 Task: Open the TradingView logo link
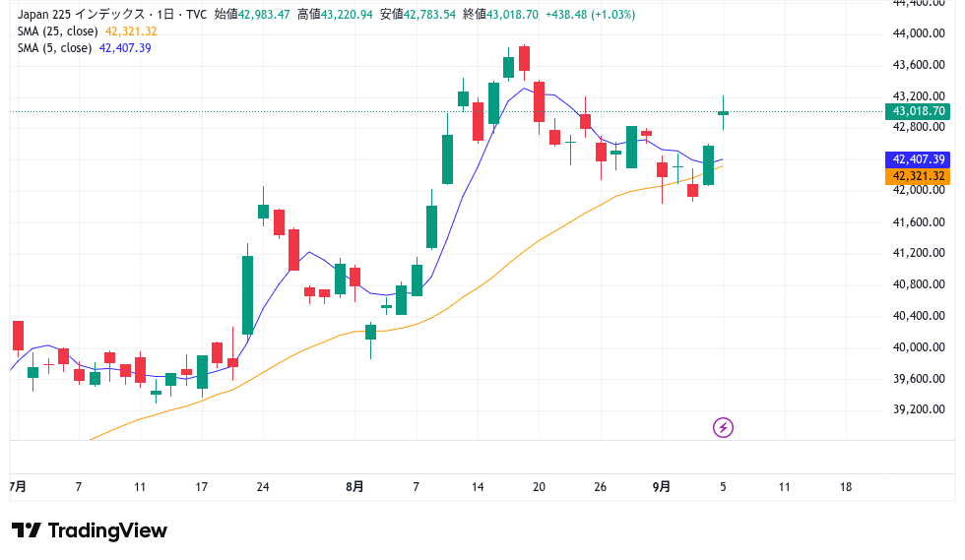coord(90,531)
